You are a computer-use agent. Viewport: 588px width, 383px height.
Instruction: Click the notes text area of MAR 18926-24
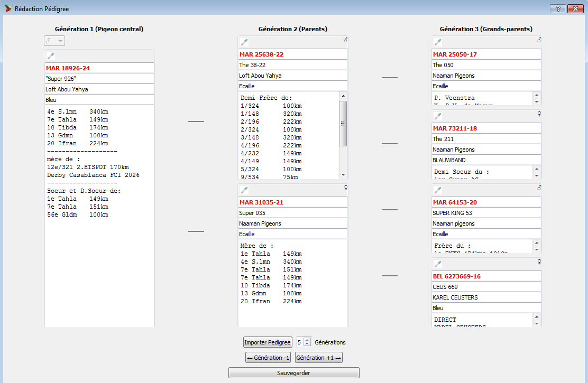99,216
